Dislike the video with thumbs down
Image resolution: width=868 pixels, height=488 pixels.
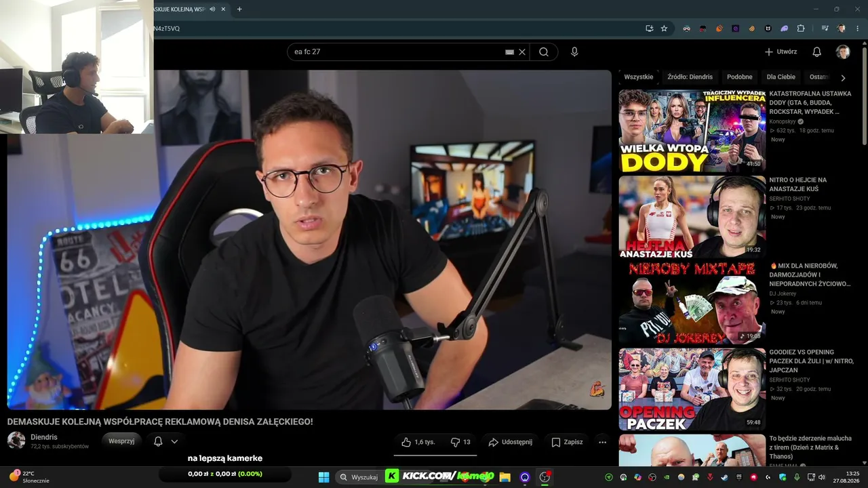pos(460,442)
